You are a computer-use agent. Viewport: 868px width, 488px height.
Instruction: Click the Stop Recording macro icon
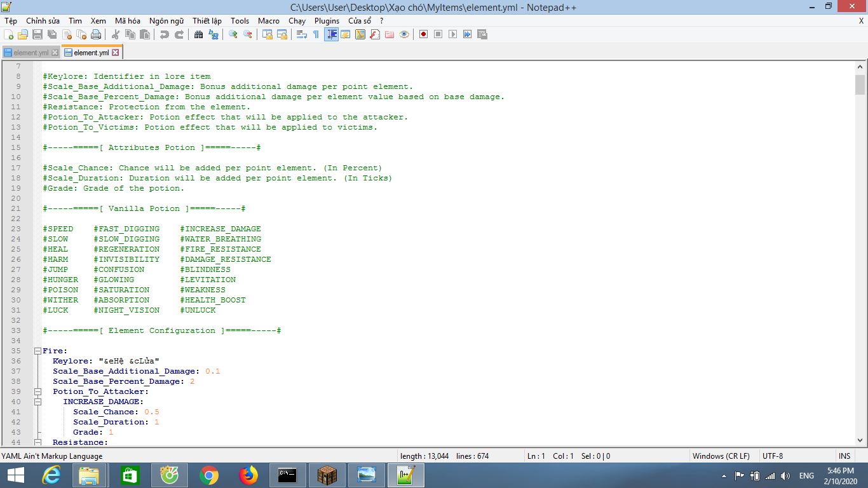point(438,34)
